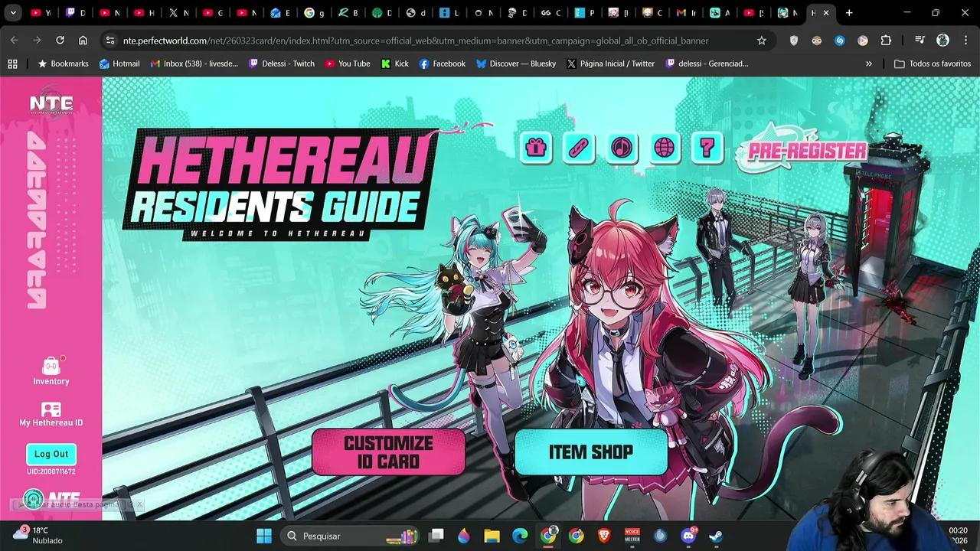Image resolution: width=980 pixels, height=551 pixels.
Task: Open Steam from the taskbar
Action: [x=717, y=536]
